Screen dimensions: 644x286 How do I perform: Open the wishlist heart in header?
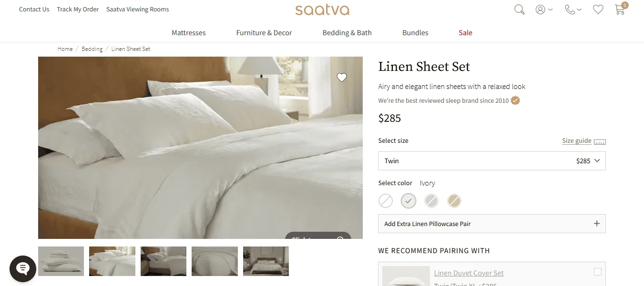tap(598, 10)
